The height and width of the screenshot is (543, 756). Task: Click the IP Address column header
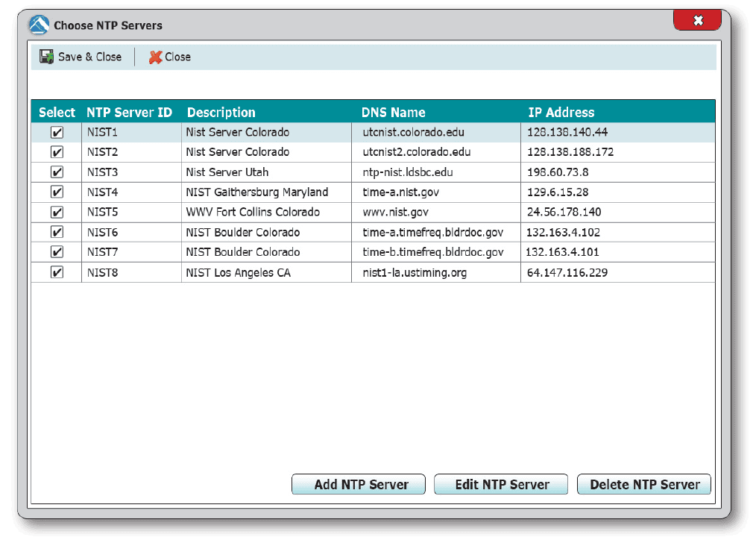point(561,113)
